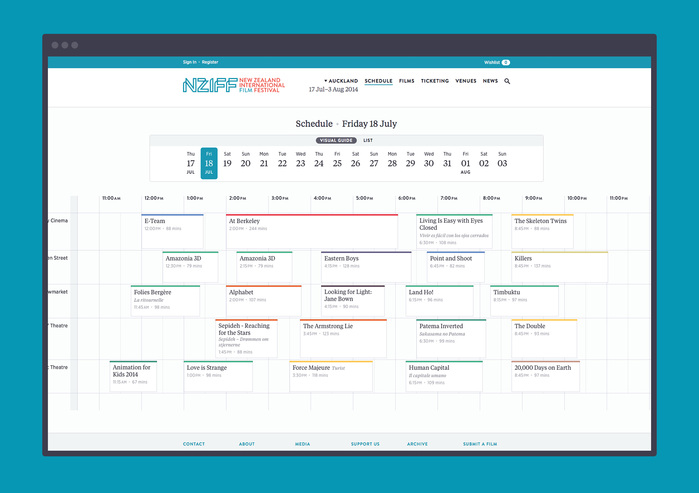Open the Killers session card
Image resolution: width=699 pixels, height=493 pixels.
point(559,267)
